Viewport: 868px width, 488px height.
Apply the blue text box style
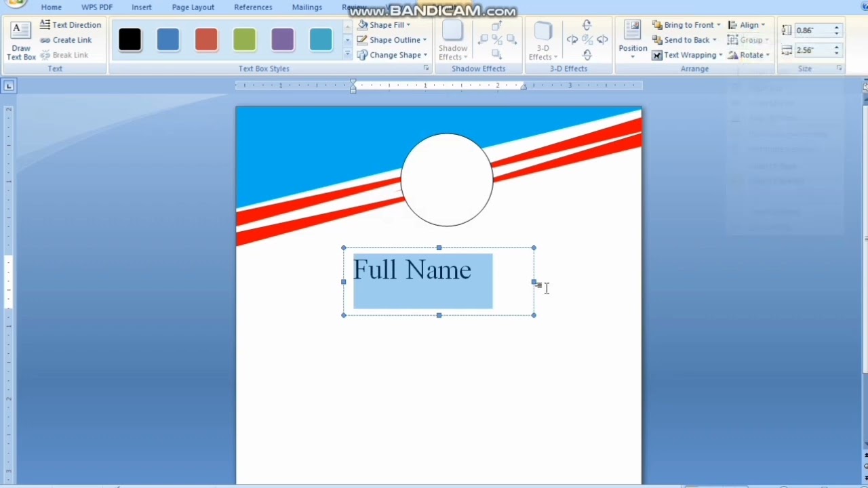point(168,40)
